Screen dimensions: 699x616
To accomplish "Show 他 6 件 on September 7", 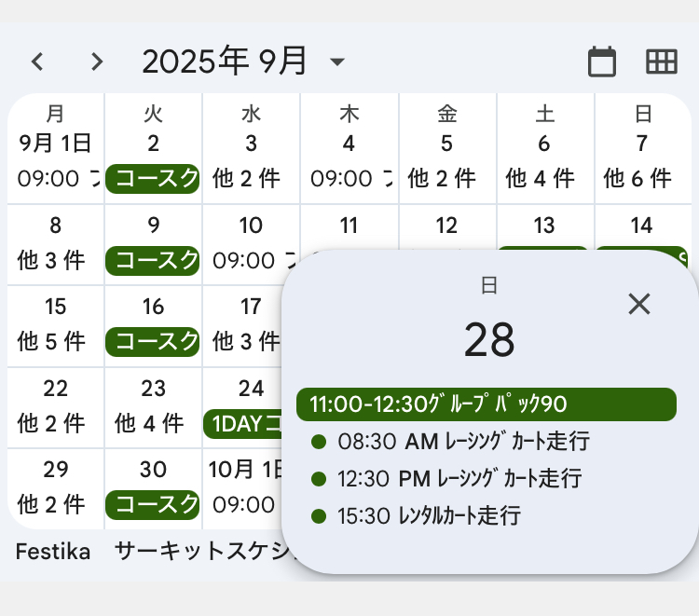I will pyautogui.click(x=637, y=178).
